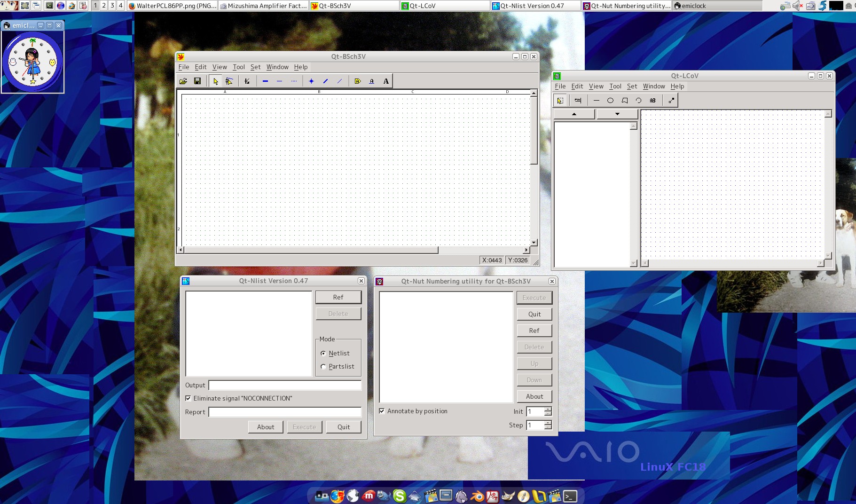This screenshot has height=504, width=856.
Task: Open the Tool menu in Qt-BSch3V
Action: coord(238,67)
